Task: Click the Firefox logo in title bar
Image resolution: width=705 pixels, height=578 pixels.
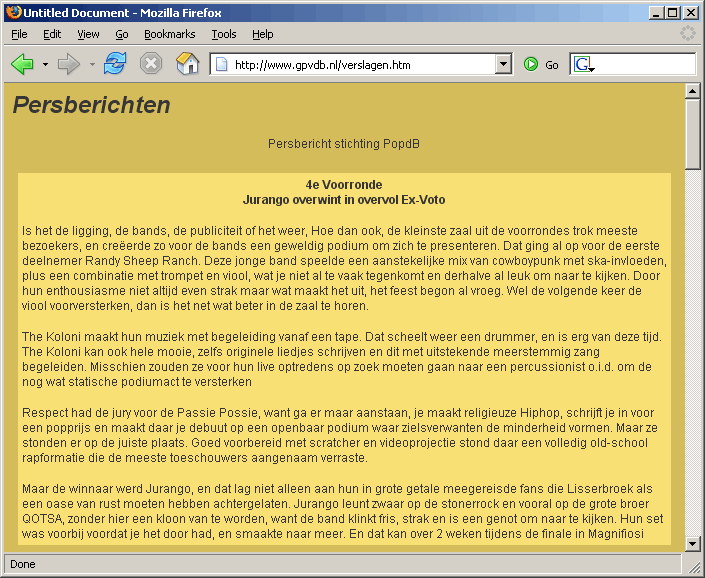Action: [13, 12]
